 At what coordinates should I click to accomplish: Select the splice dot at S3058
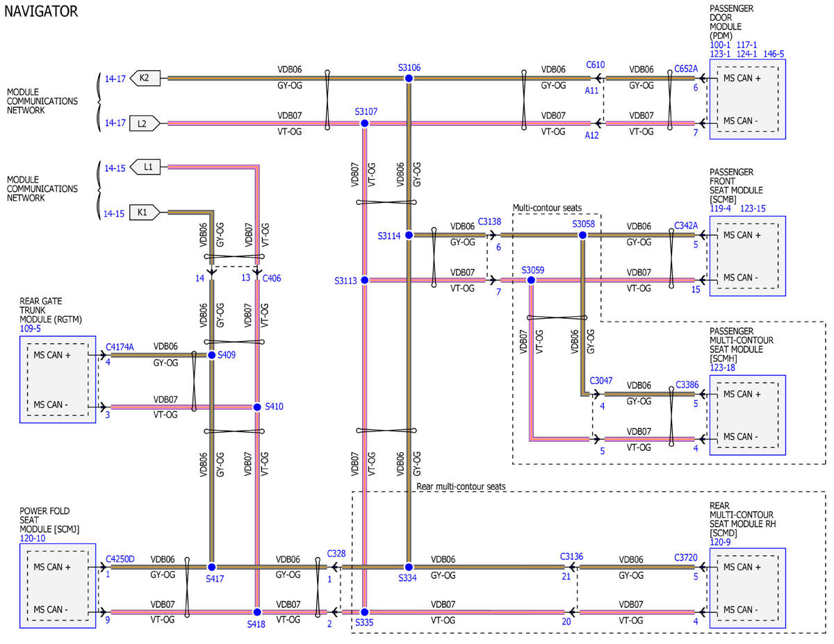[582, 236]
